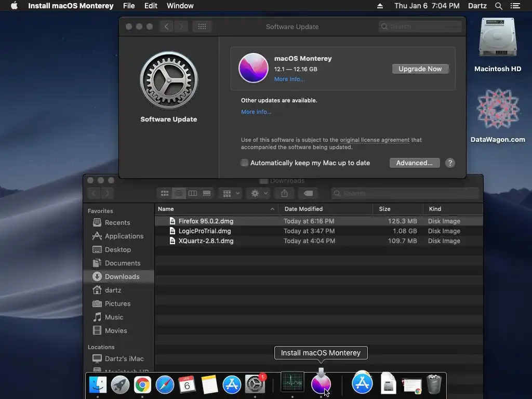Sort by Date Modified column header

click(326, 209)
